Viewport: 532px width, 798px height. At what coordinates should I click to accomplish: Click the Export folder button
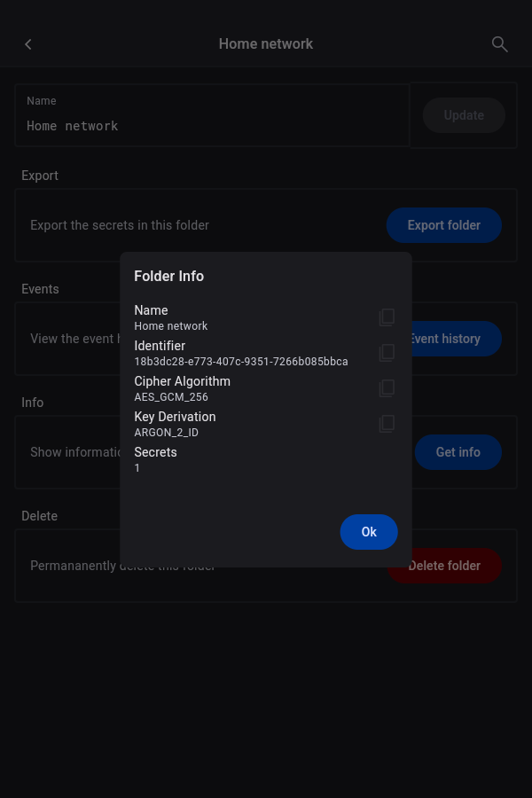coord(443,225)
